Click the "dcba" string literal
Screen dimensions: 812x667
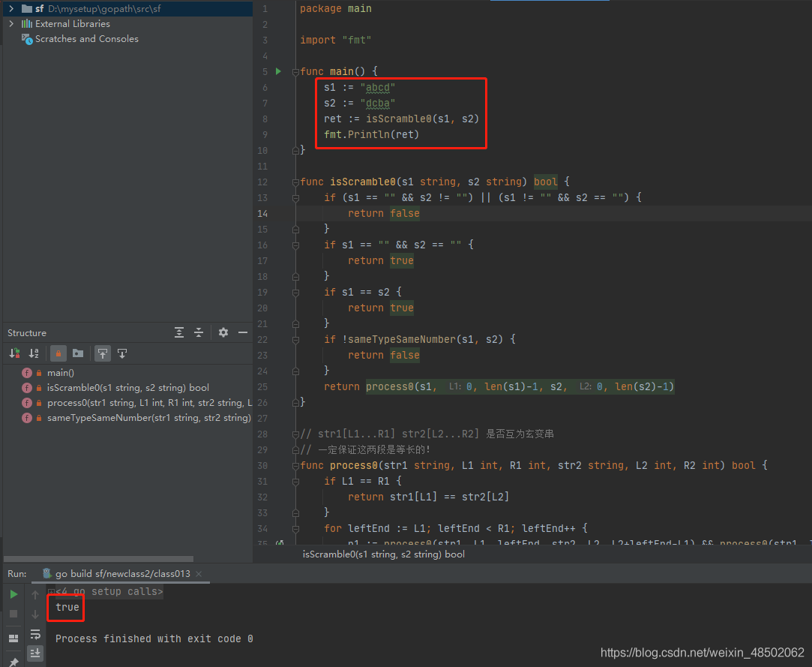(378, 103)
